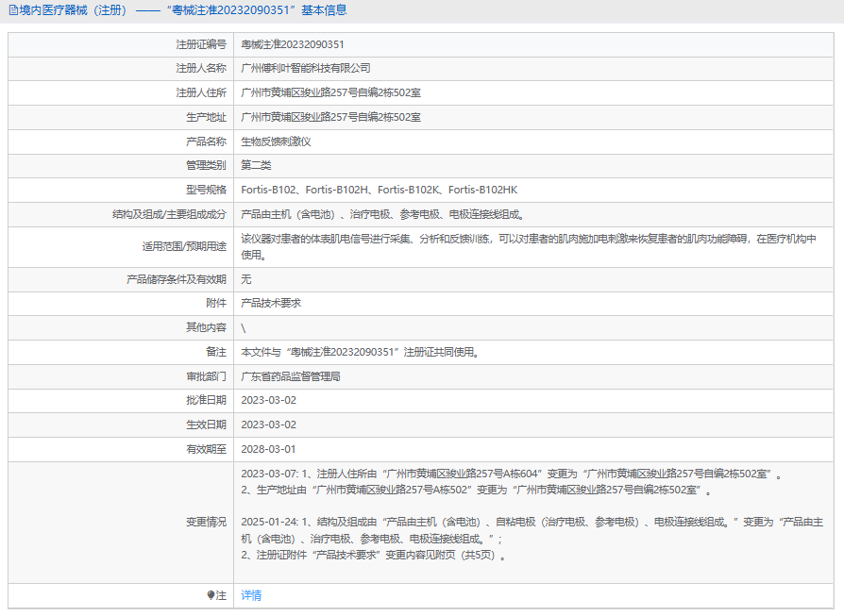
Task: Click the document icon in the header
Action: [x=13, y=10]
